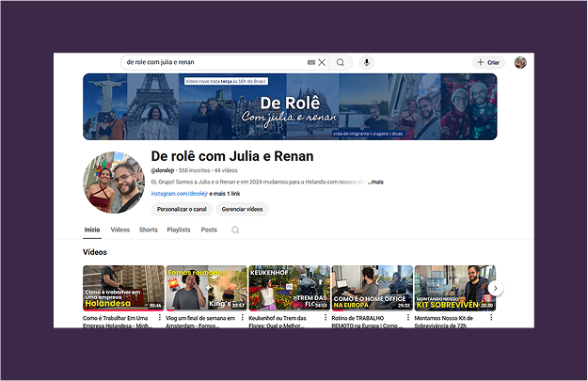The height and width of the screenshot is (381, 588).
Task: Search within channel using magnifier icon
Action: (235, 230)
